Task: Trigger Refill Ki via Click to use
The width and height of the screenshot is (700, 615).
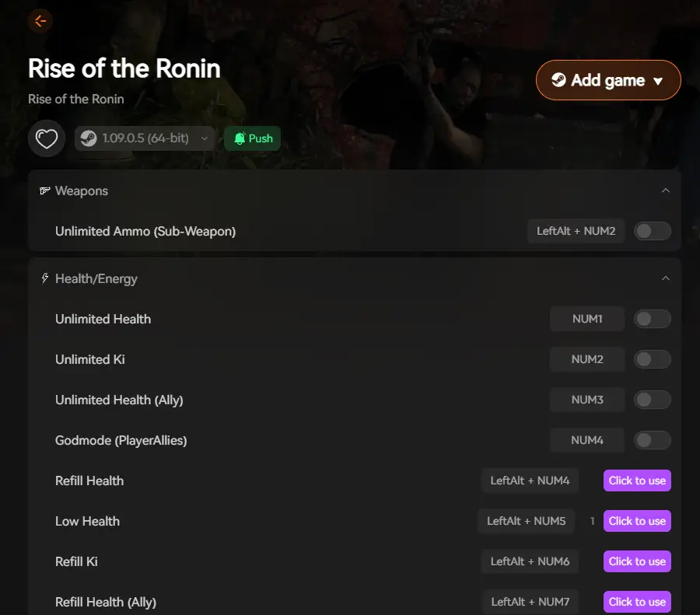Action: point(637,561)
